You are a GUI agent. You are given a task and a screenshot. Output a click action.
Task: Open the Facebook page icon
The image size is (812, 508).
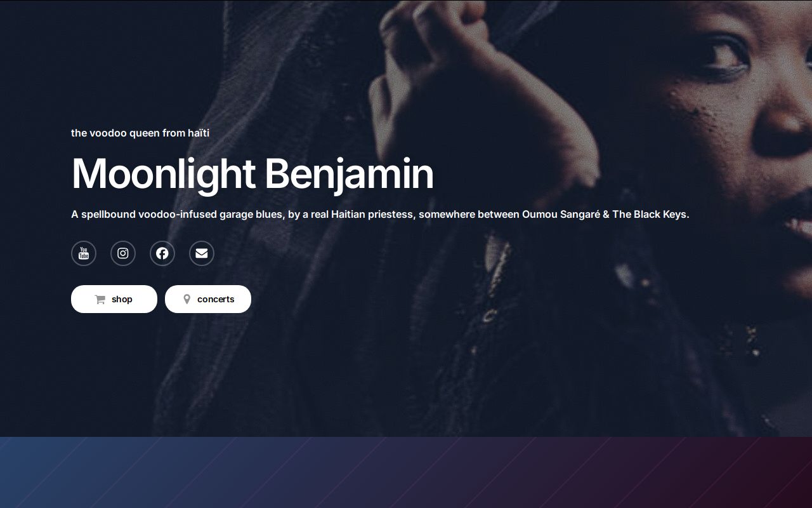pos(162,253)
